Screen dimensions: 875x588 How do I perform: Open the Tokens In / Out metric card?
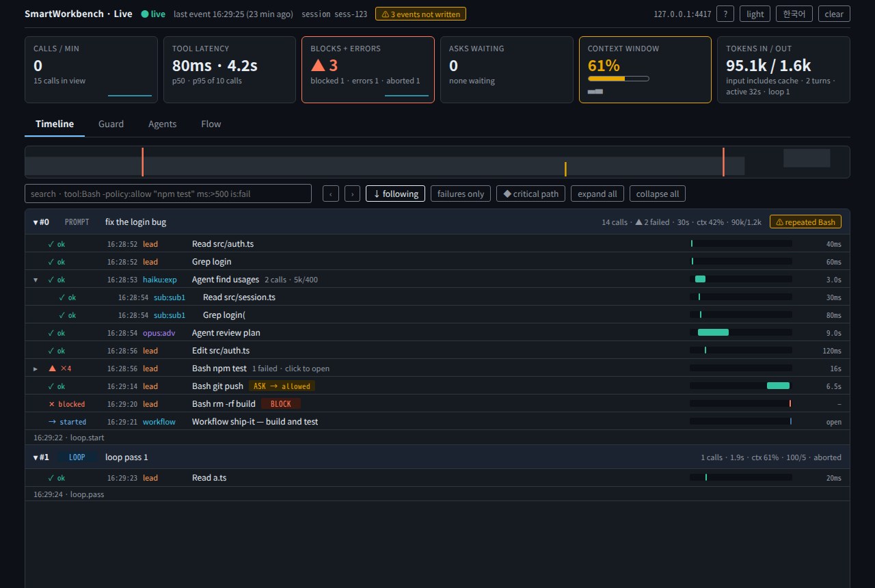[x=783, y=70]
